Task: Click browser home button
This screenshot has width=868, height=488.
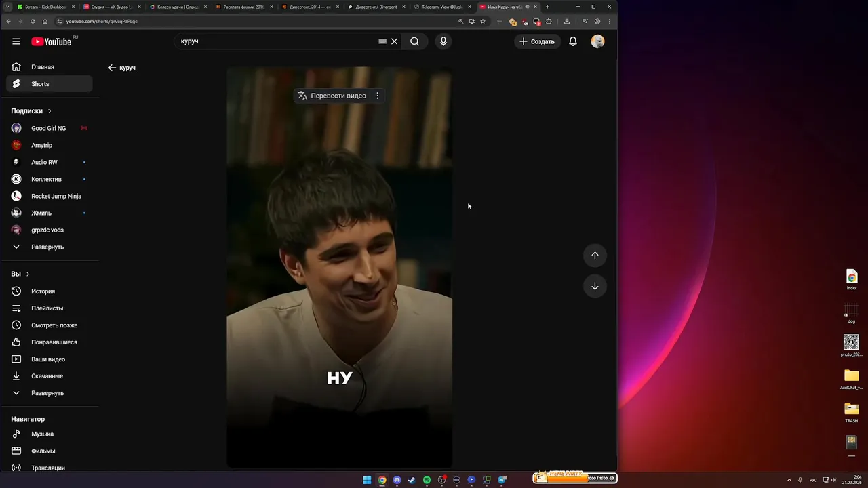Action: (x=45, y=21)
